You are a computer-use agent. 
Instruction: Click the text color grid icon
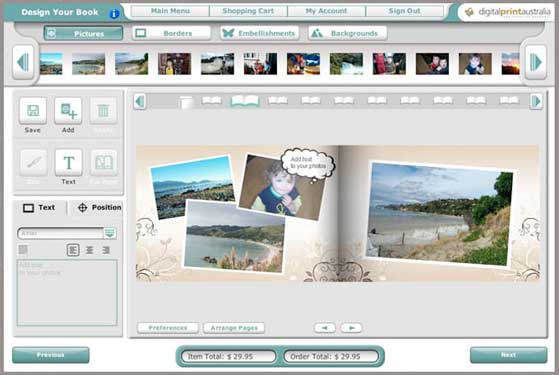23,250
